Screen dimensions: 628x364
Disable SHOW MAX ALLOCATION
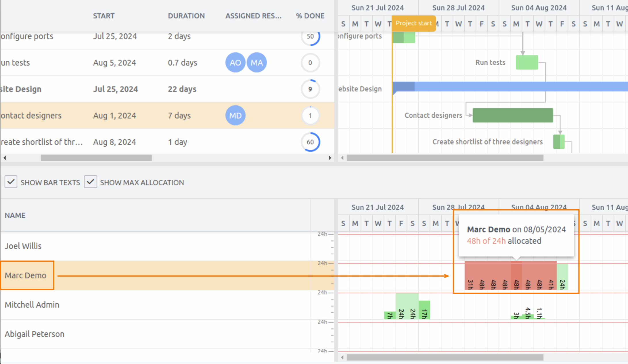(90, 182)
